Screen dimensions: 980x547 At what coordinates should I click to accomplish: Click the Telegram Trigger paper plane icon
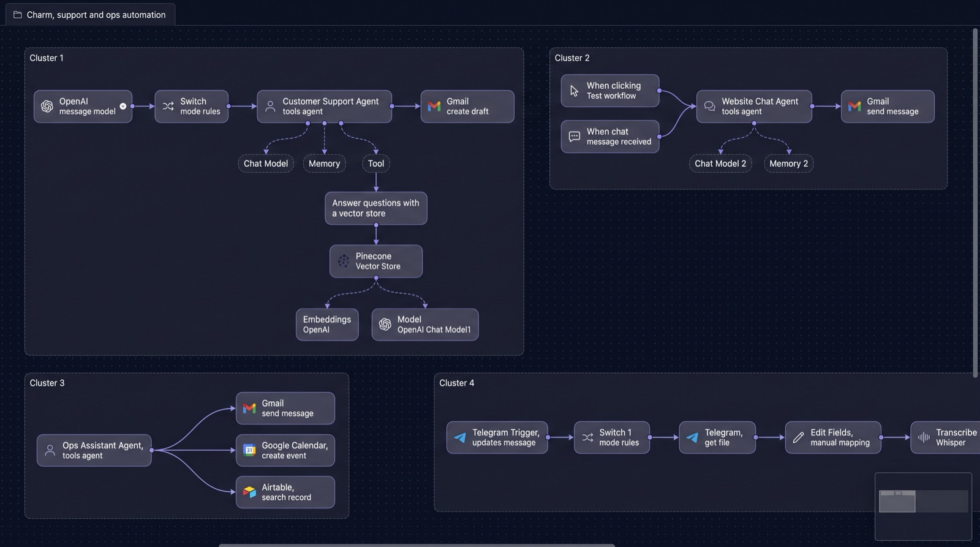(x=460, y=438)
